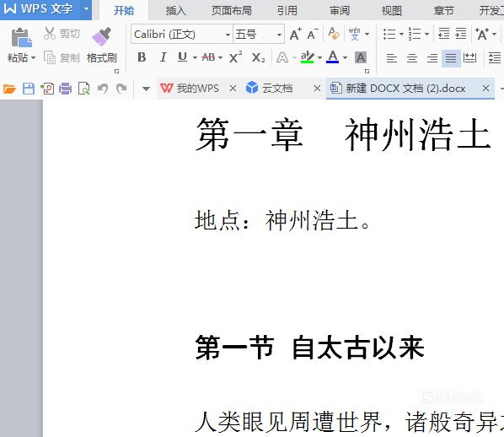Screen dimensions: 504x437
Task: Open file using the folder icon
Action: tap(9, 89)
